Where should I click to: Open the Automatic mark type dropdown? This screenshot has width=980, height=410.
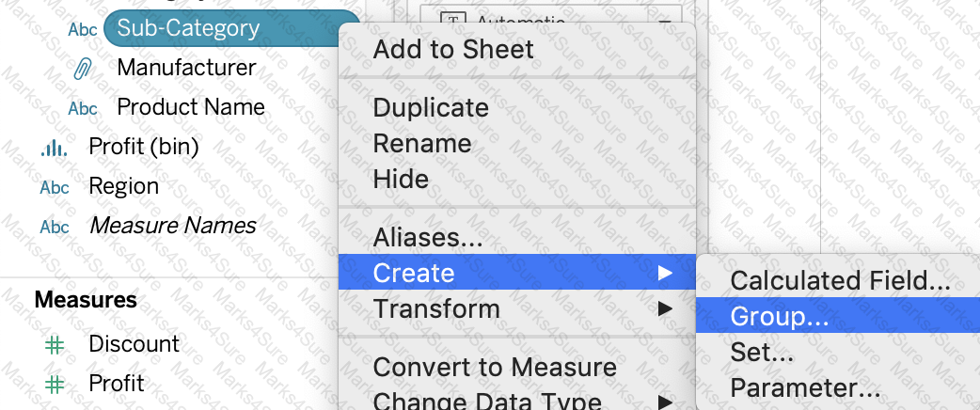[x=550, y=21]
